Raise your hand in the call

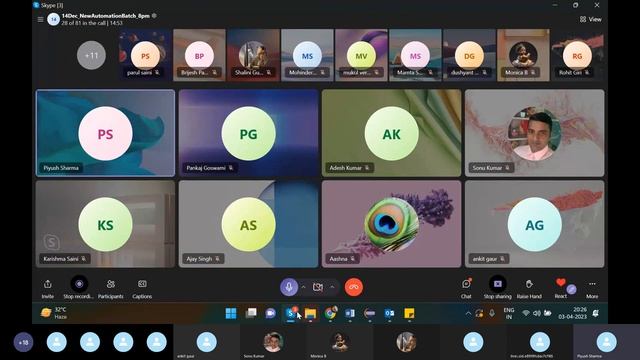point(529,288)
